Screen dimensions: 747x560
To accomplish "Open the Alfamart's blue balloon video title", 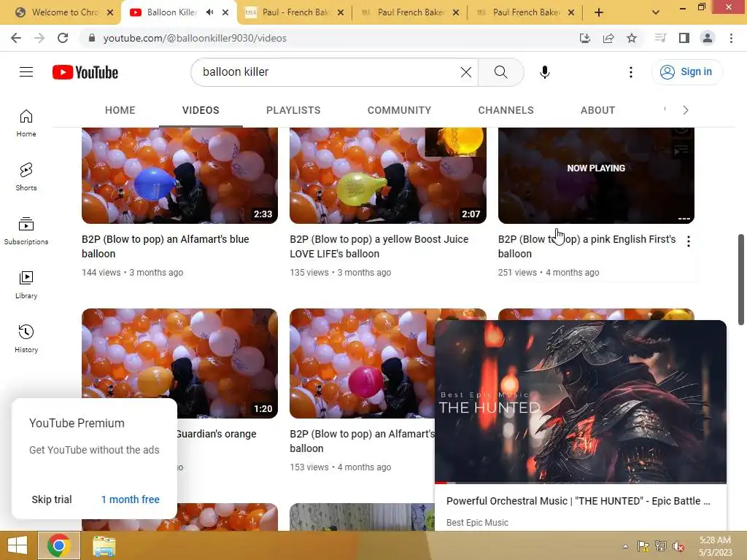I will click(166, 246).
